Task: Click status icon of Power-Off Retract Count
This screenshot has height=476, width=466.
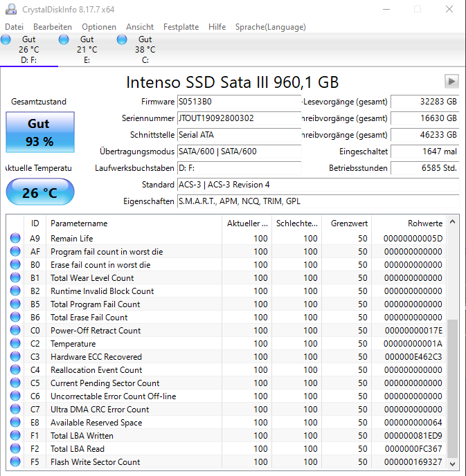Action: 15,330
